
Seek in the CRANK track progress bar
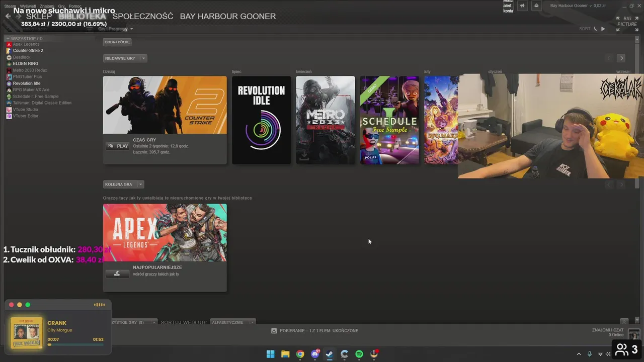click(75, 344)
